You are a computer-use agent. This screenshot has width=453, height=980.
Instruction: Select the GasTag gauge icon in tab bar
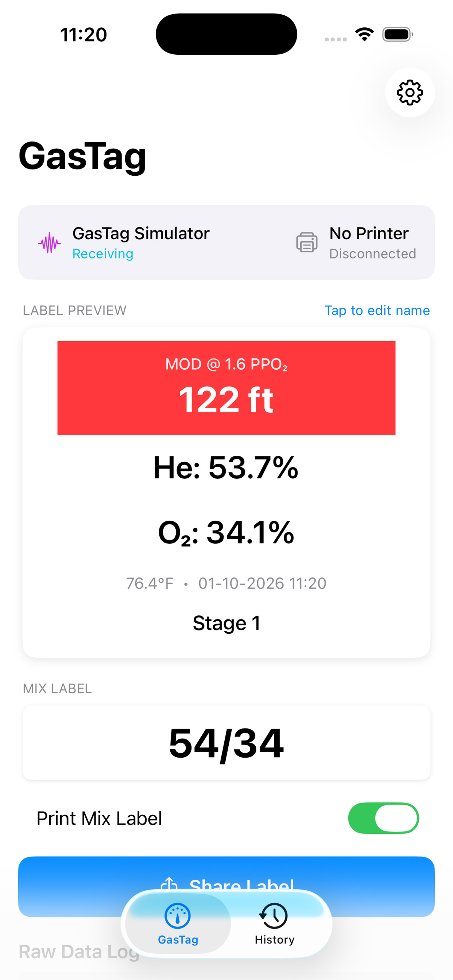point(177,916)
